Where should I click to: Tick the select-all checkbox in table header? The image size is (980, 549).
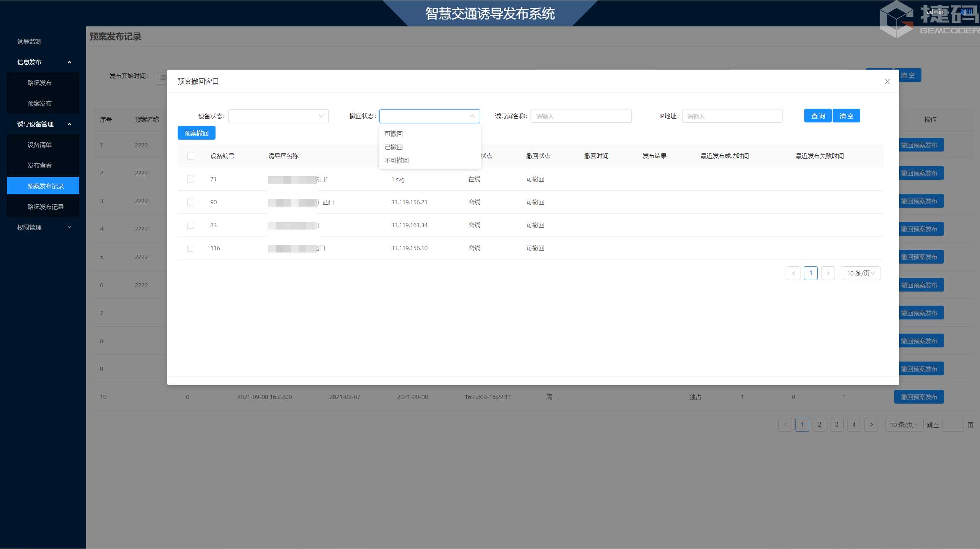pyautogui.click(x=190, y=156)
